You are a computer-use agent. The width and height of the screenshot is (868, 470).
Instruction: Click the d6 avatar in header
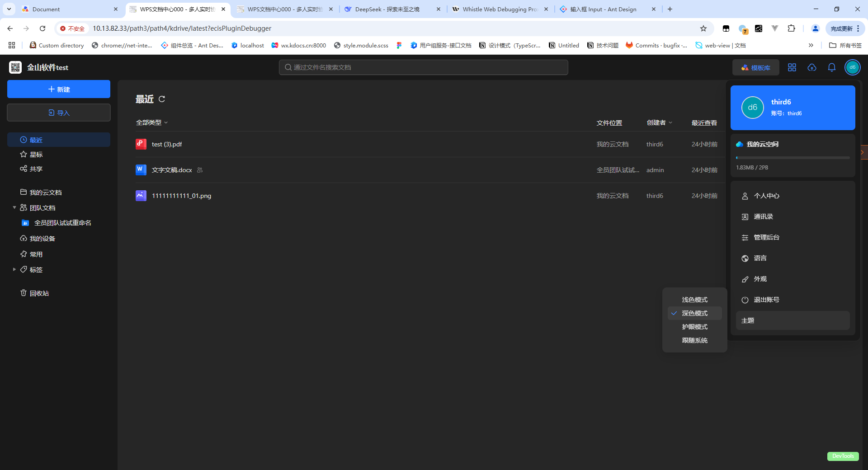(x=853, y=67)
